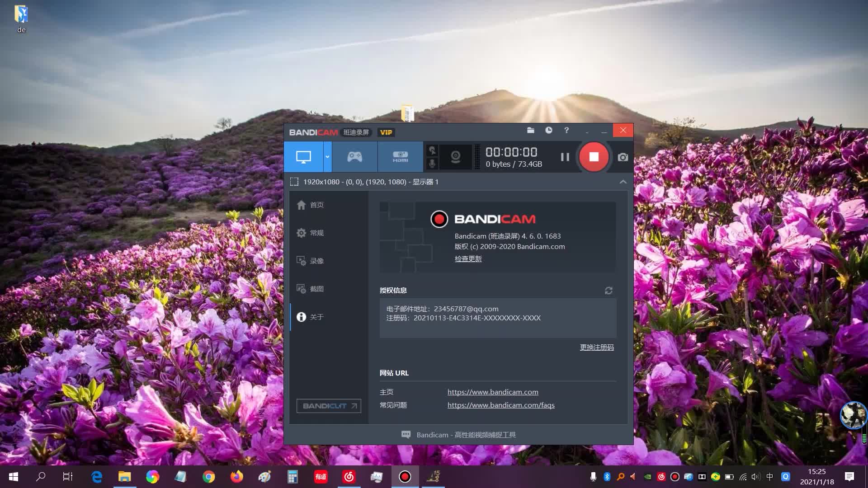
Task: Open NetEase Cloud Music from taskbar
Action: tap(349, 476)
